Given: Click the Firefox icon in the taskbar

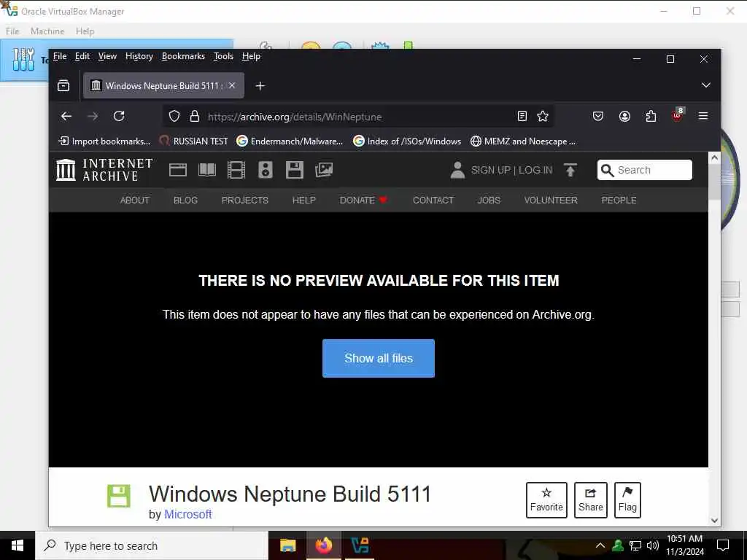Looking at the screenshot, I should 323,545.
